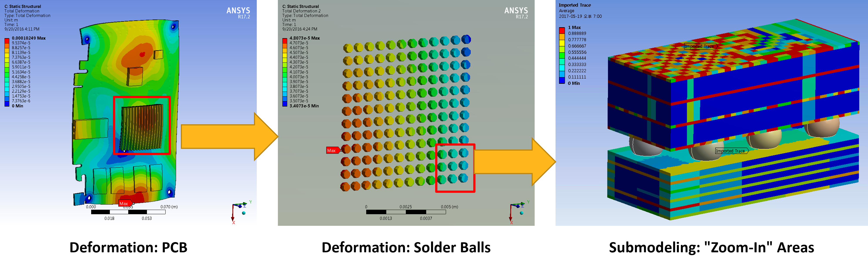The width and height of the screenshot is (868, 266).
Task: Select the red Max tag beside the solder ball array
Action: [x=332, y=150]
